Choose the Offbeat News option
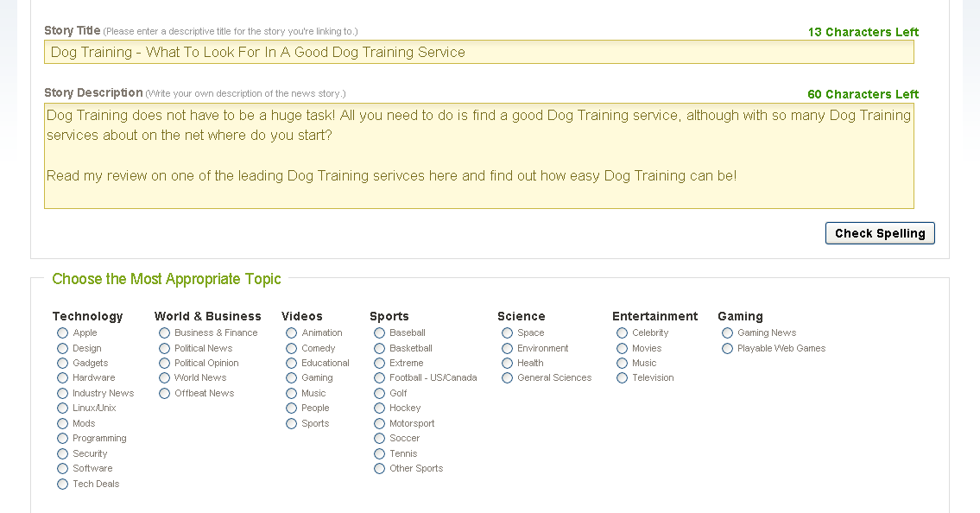Screen dimensions: 980x513 pos(165,394)
